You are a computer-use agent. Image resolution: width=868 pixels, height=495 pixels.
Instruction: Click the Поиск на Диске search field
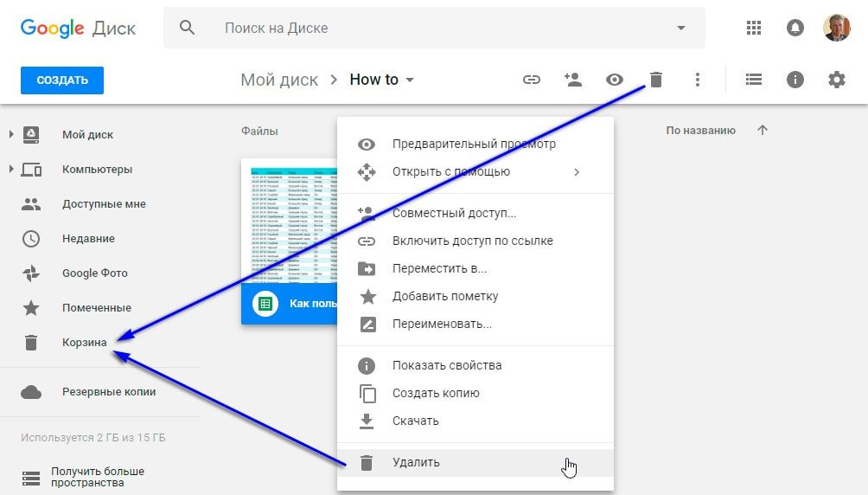click(x=435, y=28)
